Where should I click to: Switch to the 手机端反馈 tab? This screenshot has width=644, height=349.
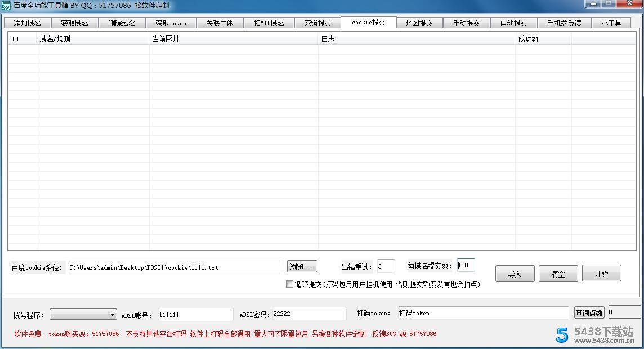(565, 23)
